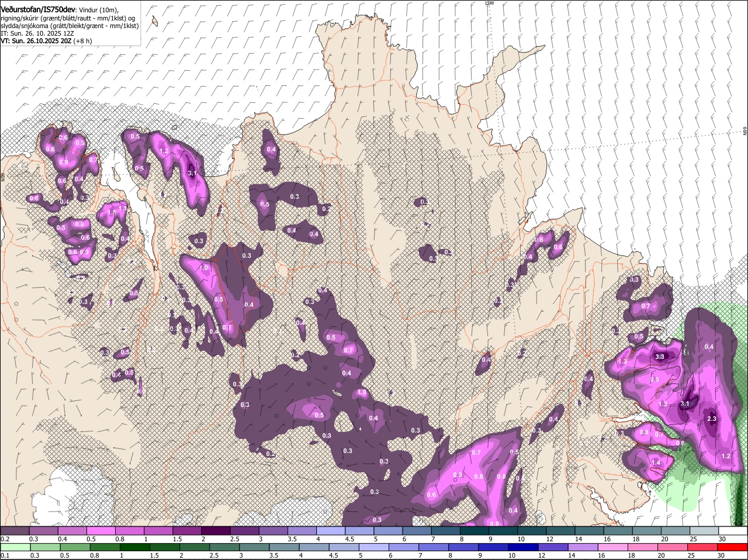748x560 pixels.
Task: Select the 'IT: Sun. 26. 10. 2025 12Z' line
Action: pyautogui.click(x=37, y=34)
